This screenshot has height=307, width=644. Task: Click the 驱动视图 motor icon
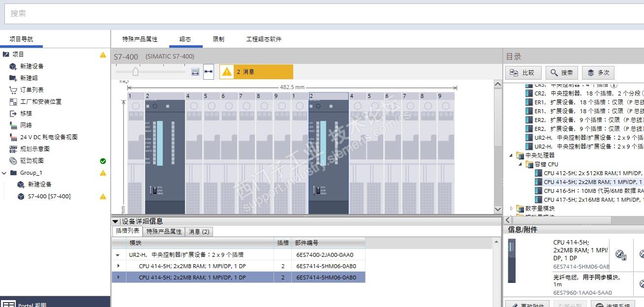click(13, 161)
